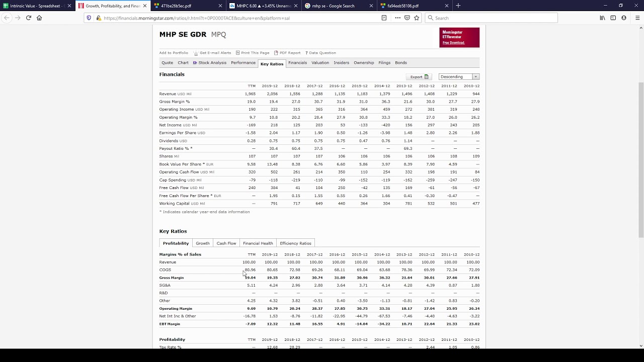
Task: Click the Add to Portfolio link
Action: click(174, 53)
